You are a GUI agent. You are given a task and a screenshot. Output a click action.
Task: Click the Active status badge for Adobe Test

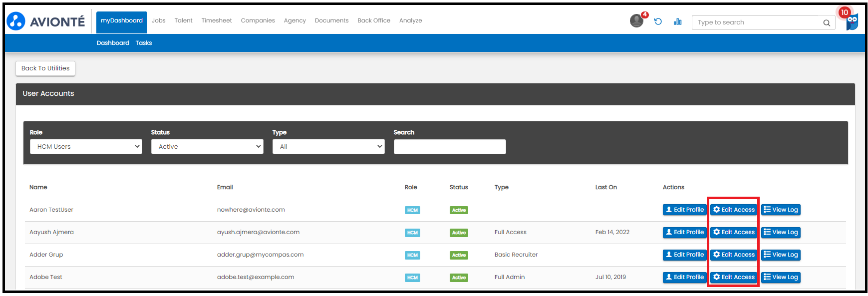tap(459, 278)
